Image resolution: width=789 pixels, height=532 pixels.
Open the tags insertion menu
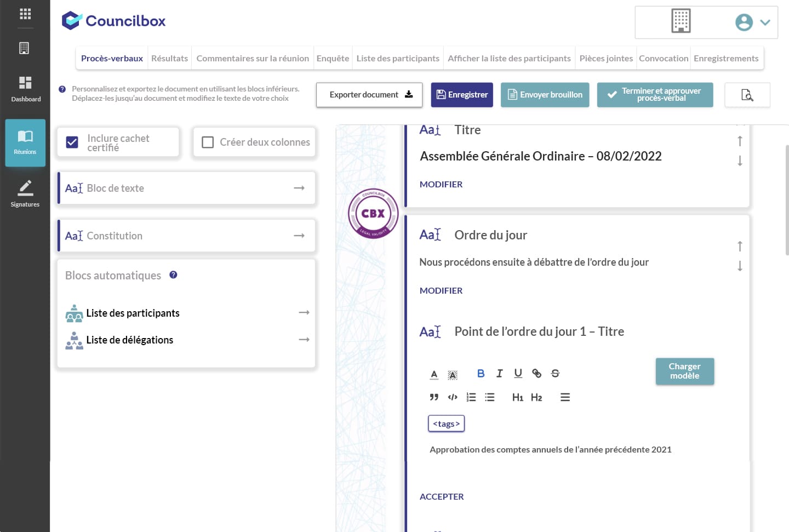click(x=446, y=424)
